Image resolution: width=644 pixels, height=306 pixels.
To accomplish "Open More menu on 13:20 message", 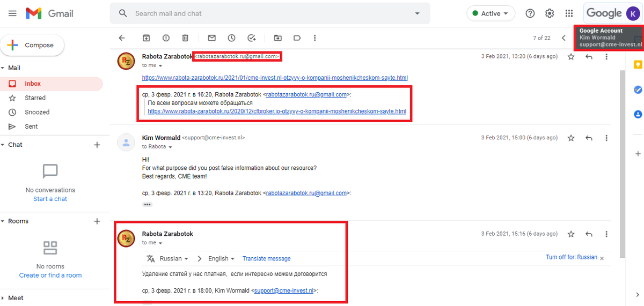I will click(x=606, y=56).
